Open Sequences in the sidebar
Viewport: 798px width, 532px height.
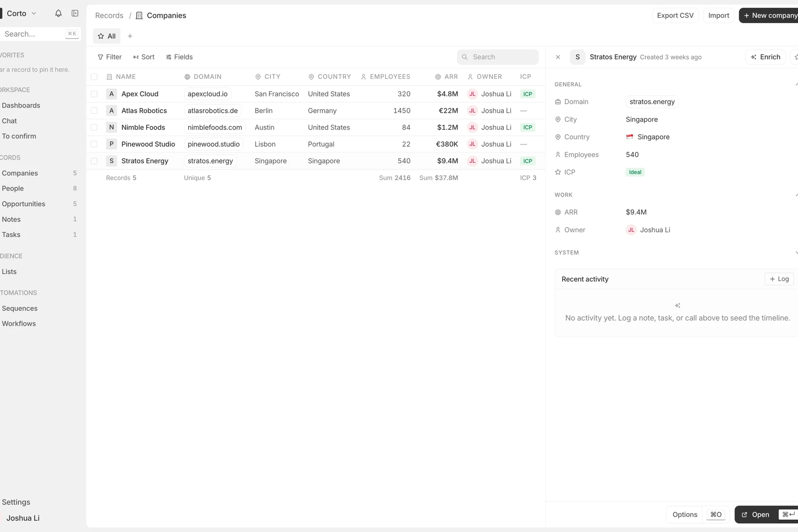(x=20, y=308)
